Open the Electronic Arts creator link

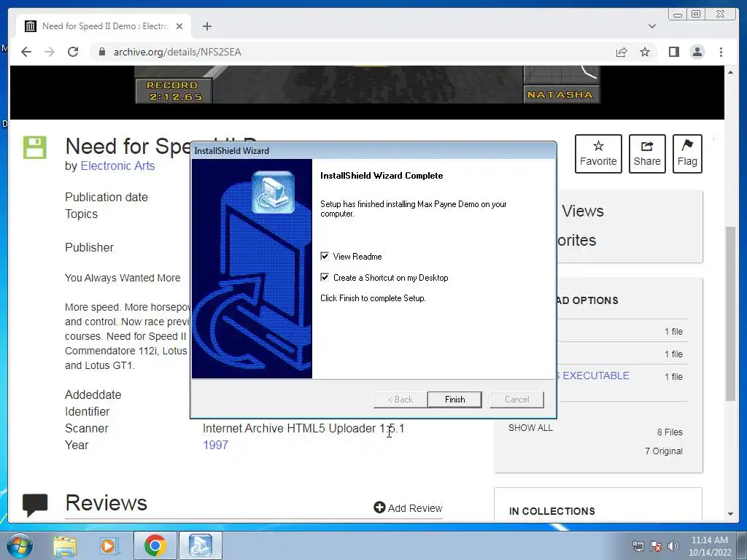click(x=117, y=166)
